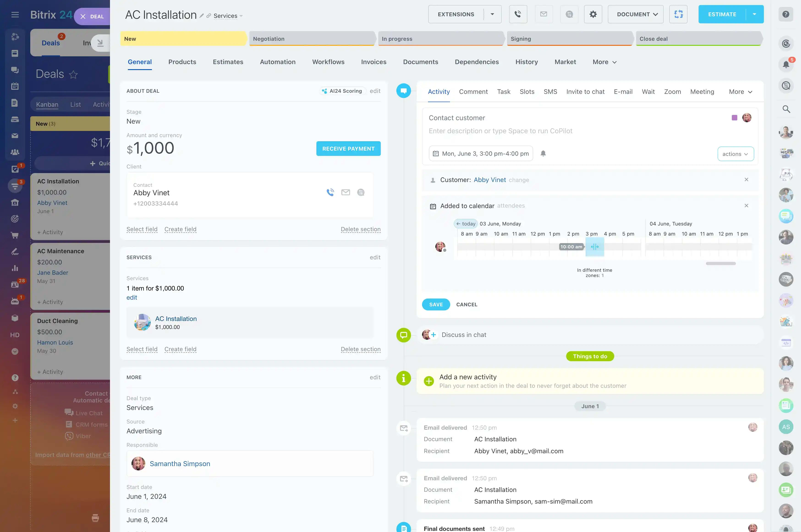Remove the Customer block with its X
The height and width of the screenshot is (532, 801).
(x=746, y=179)
